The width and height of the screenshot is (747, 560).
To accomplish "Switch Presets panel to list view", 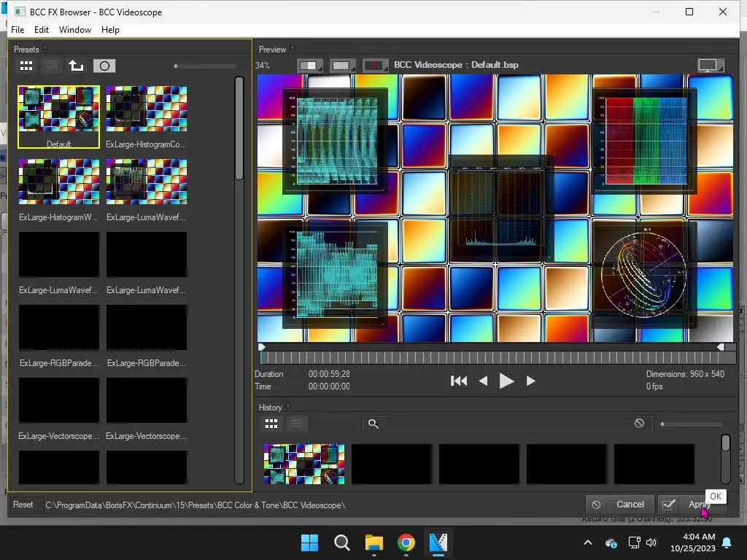I will (51, 66).
